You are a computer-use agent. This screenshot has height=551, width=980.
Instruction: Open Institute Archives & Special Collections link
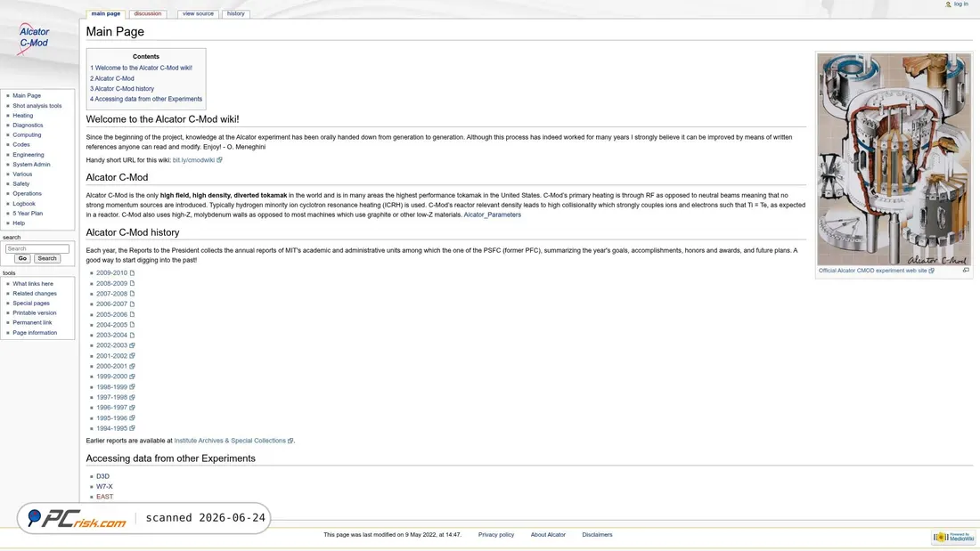229,441
